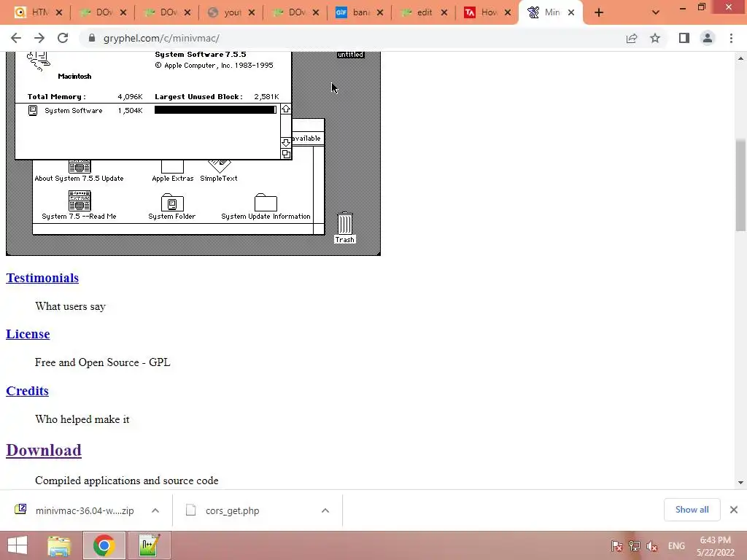747x560 pixels.
Task: Open the Windows Start menu
Action: (18, 545)
